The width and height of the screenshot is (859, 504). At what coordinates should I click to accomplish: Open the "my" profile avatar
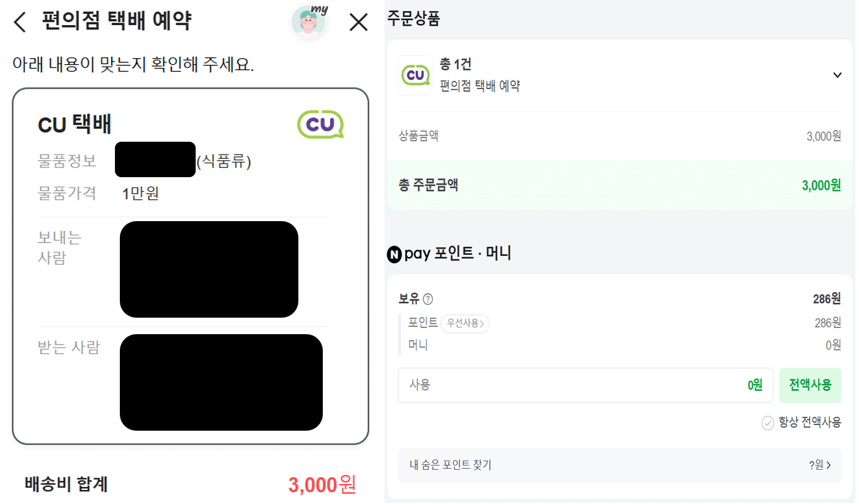[309, 20]
